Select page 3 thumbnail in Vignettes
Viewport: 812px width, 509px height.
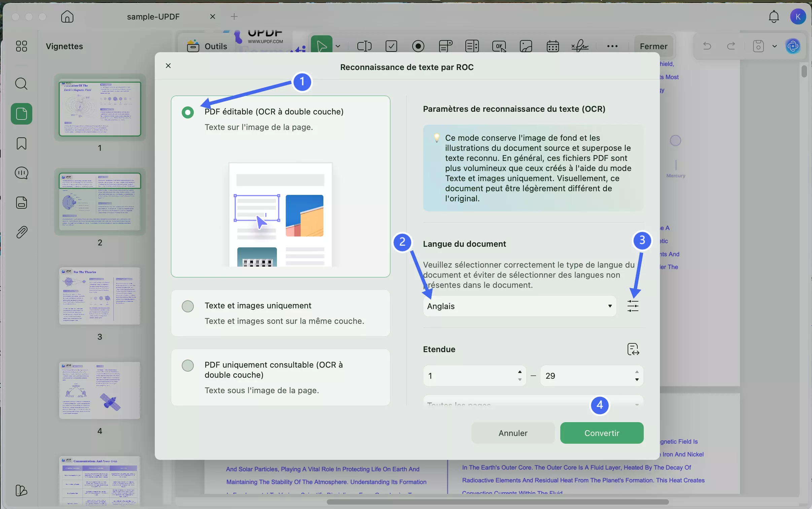(100, 296)
